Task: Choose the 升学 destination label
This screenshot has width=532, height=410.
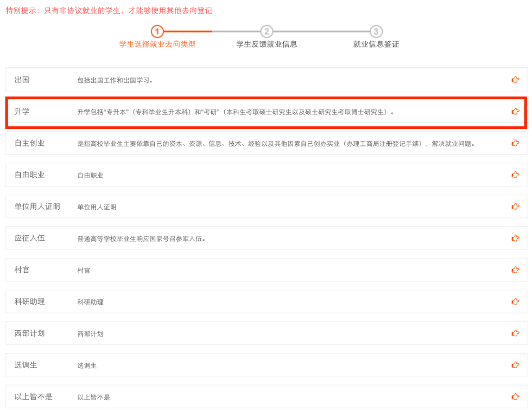Action: pyautogui.click(x=22, y=112)
